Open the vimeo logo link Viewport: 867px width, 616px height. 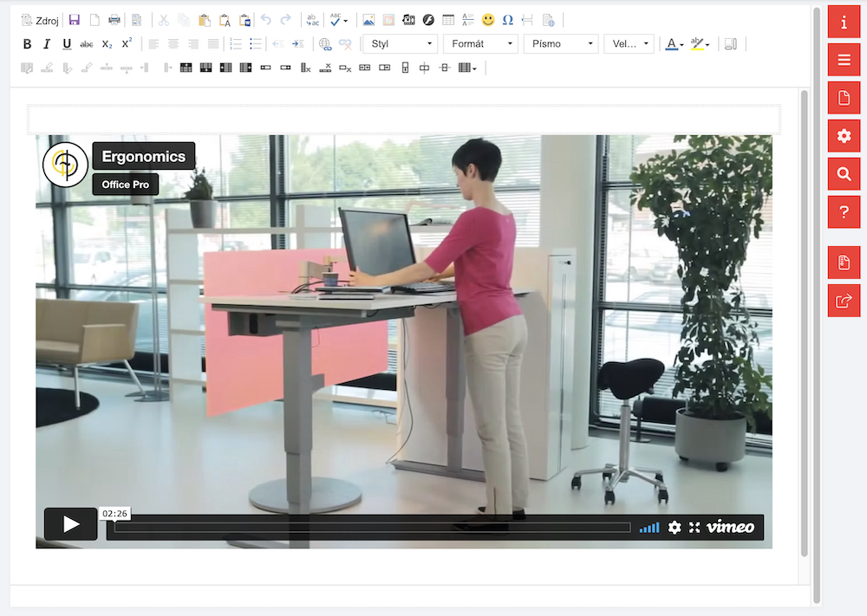tap(730, 527)
